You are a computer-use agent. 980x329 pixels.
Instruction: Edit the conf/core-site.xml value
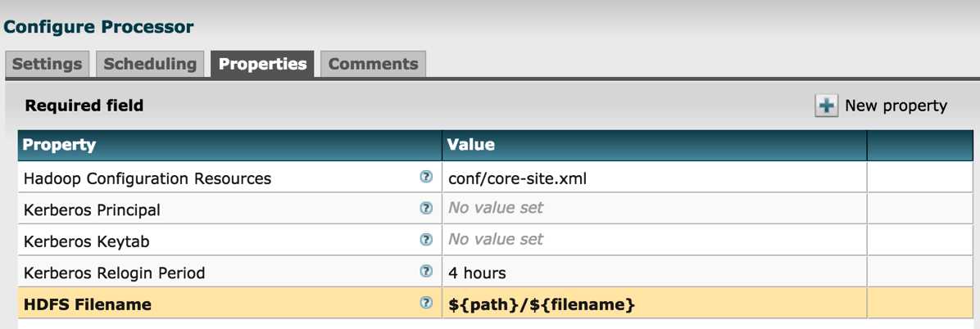pyautogui.click(x=655, y=178)
